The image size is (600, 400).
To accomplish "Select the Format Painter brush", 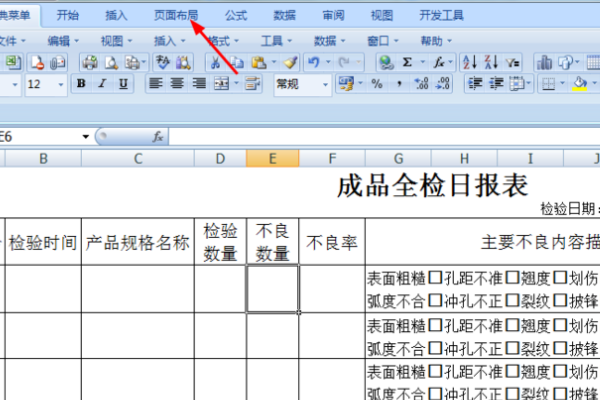I will point(290,62).
